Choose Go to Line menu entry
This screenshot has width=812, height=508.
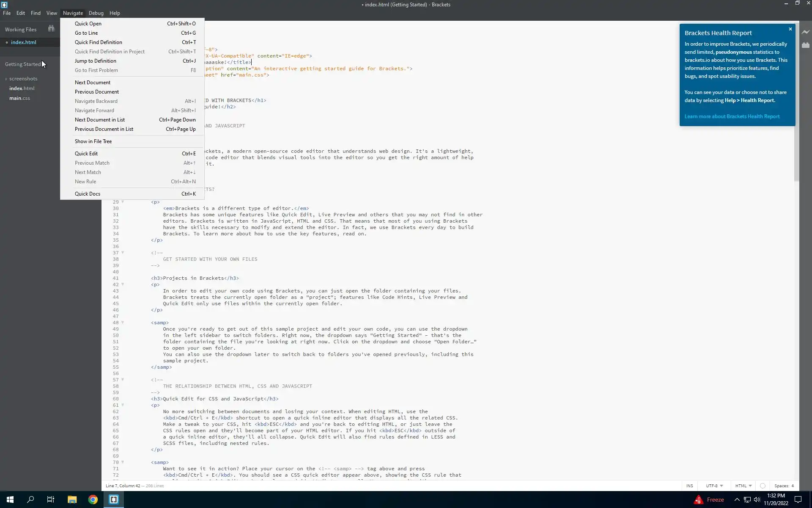coord(86,33)
